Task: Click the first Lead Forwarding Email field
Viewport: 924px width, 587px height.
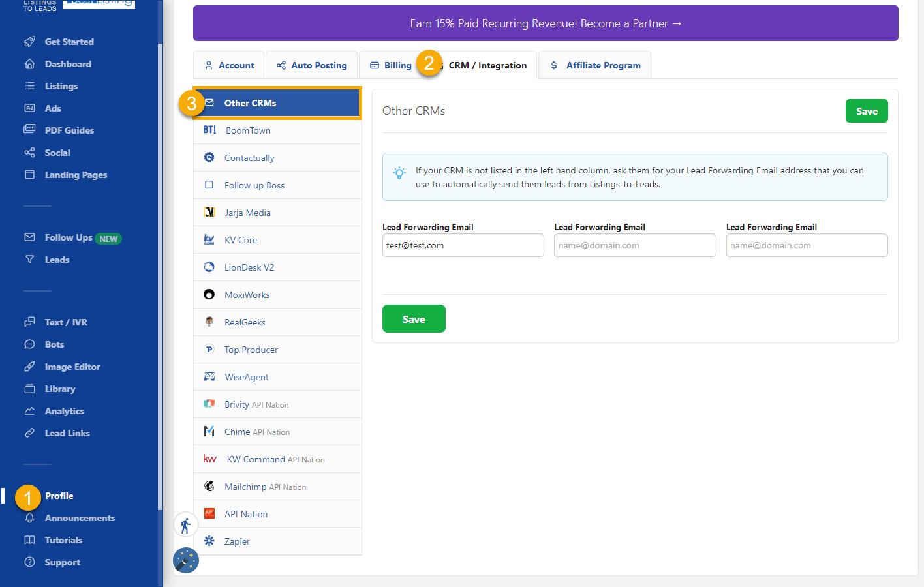Action: (x=463, y=245)
